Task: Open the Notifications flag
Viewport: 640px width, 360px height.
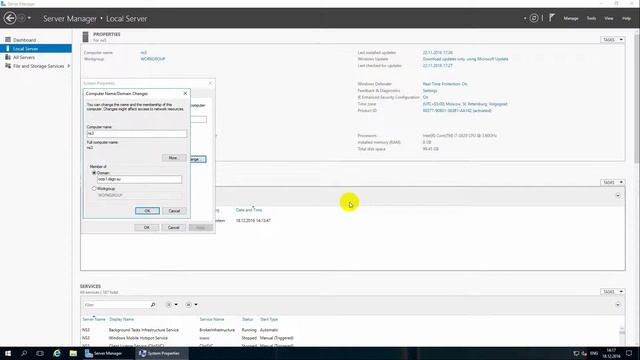Action: [552, 18]
